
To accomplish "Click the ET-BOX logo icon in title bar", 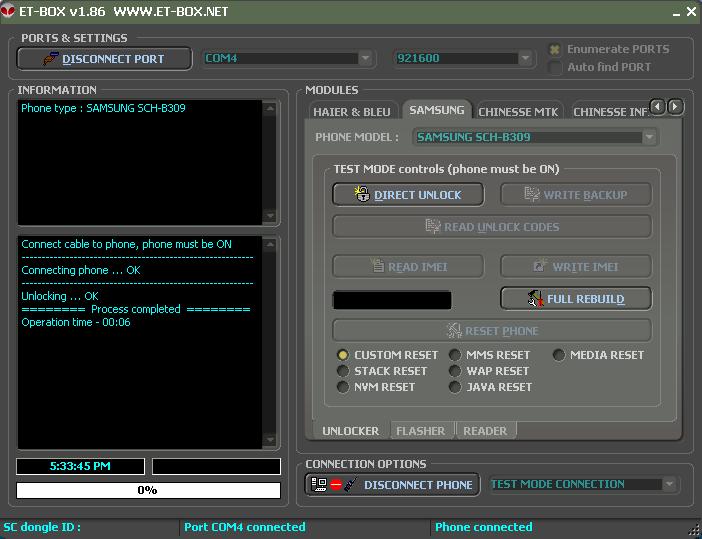I will point(8,10).
